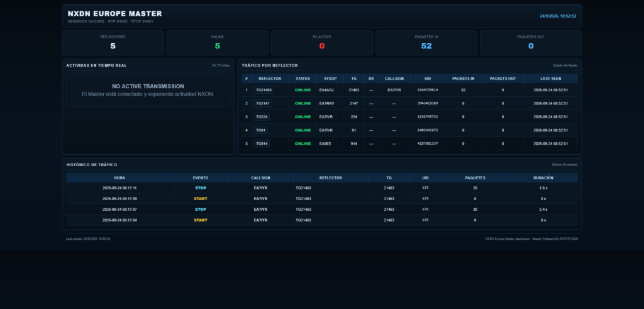Click the Packets In column header
644x309 pixels.
(x=464, y=79)
